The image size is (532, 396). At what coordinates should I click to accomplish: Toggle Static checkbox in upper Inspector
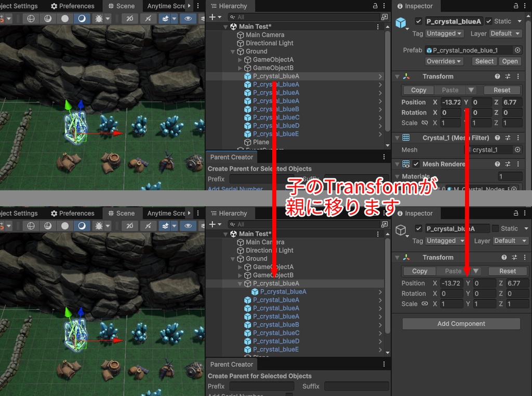[488, 21]
